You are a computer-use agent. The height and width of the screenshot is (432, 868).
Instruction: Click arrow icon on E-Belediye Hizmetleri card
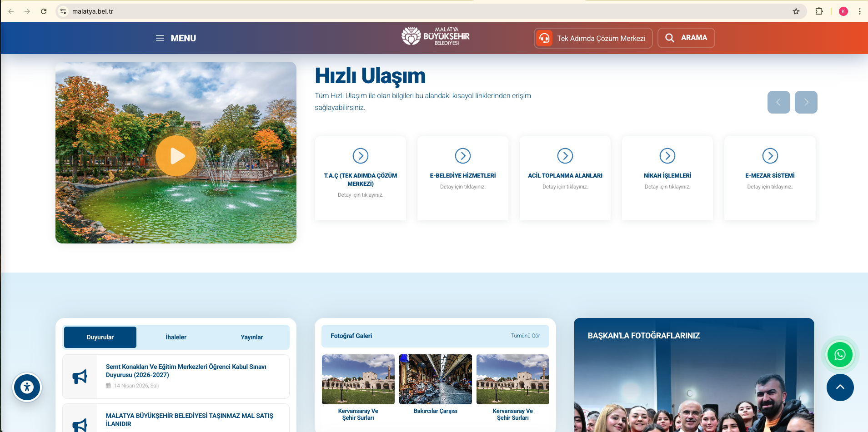(x=463, y=156)
